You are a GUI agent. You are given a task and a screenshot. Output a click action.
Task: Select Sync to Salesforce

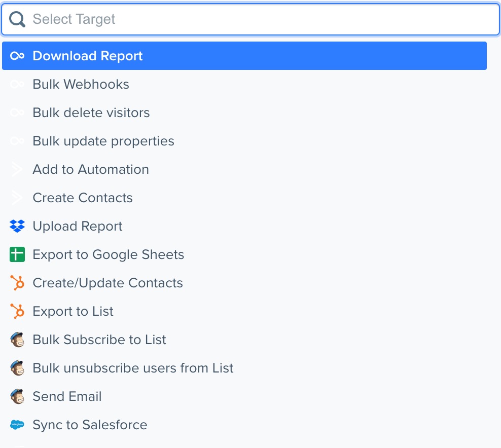[90, 425]
